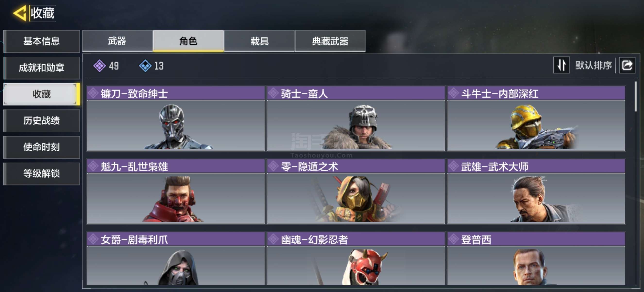Toggle the sort order arrows icon
Screen dimensions: 644x292
[561, 65]
